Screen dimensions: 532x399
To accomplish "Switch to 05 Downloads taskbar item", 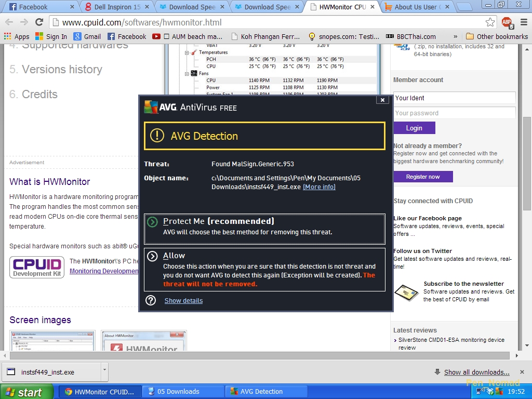I will (183, 392).
